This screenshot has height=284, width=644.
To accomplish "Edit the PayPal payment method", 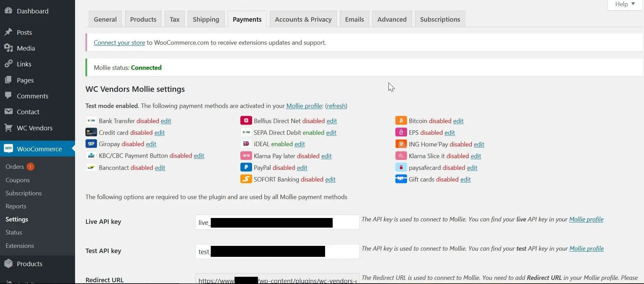I will coord(302,168).
